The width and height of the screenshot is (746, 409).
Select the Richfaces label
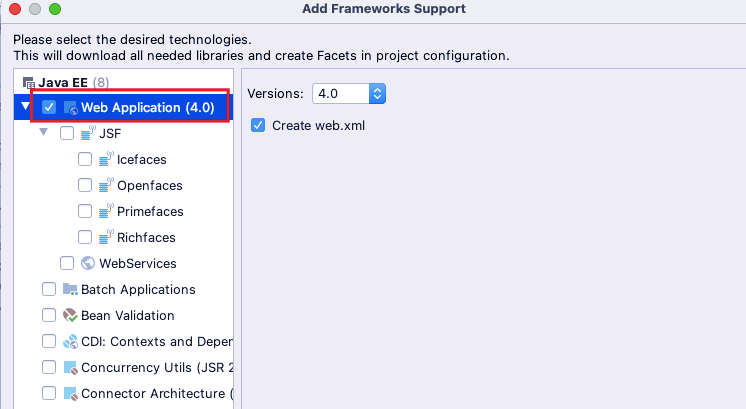coord(146,237)
